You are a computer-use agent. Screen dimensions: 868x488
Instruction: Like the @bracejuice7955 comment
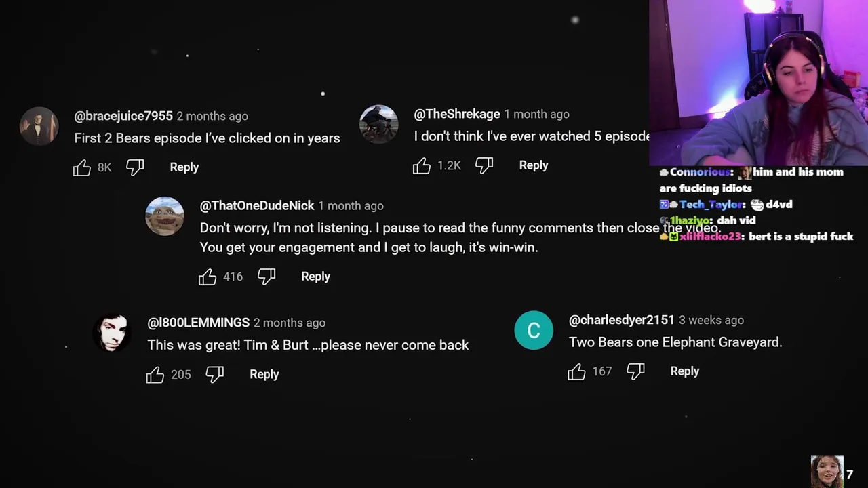(82, 167)
